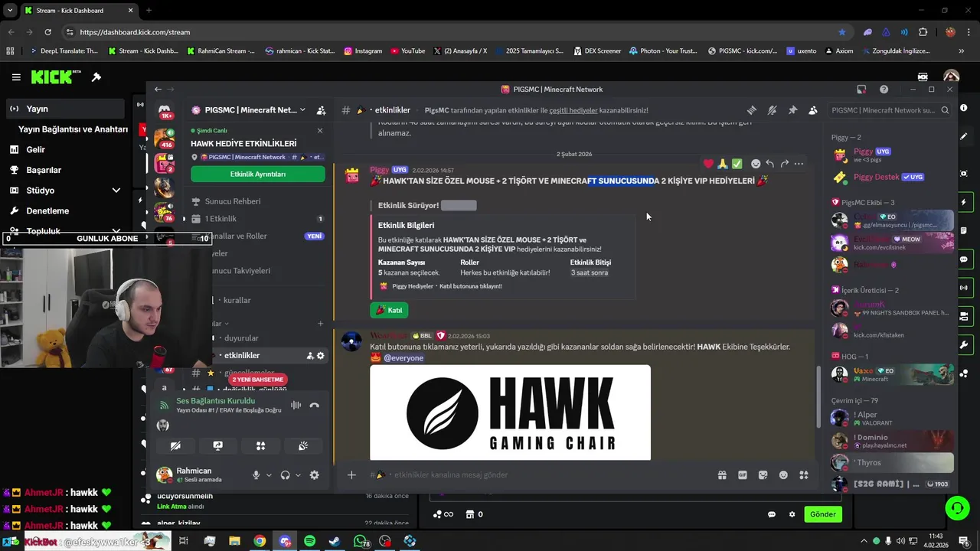Screen dimensions: 980x551
Task: Open Discord direct messages home icon
Action: 165,111
